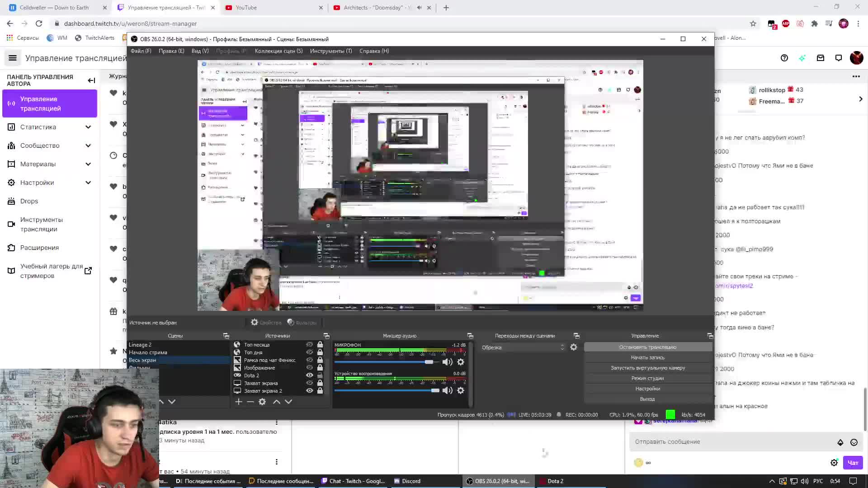Image resolution: width=868 pixels, height=488 pixels.
Task: Open Twitch help question mark icon
Action: [x=784, y=58]
